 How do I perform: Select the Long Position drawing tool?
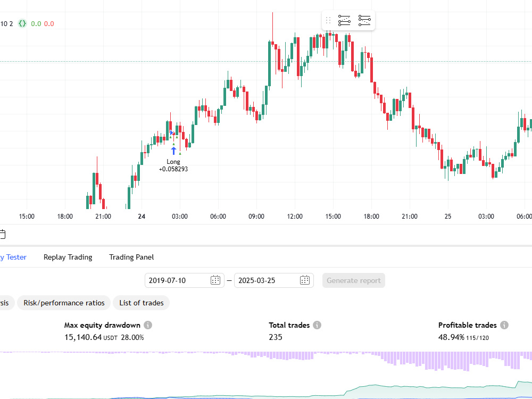[x=344, y=20]
